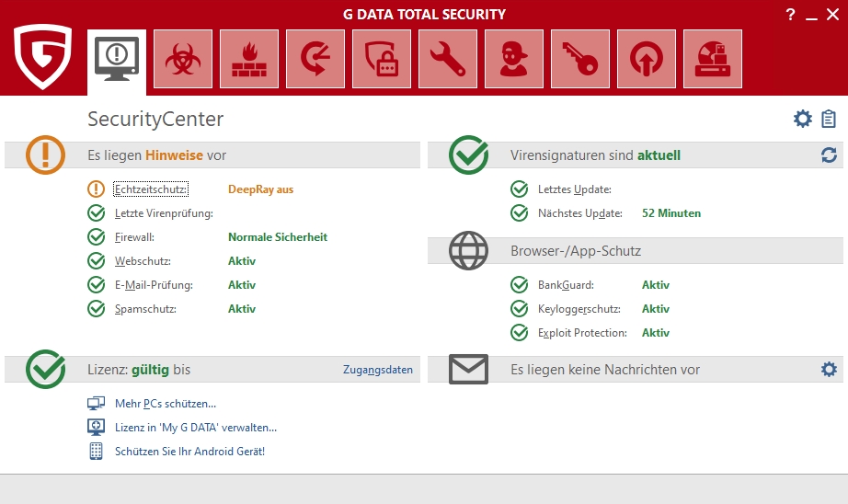
Task: Open the protocols clipboard icon
Action: [829, 119]
